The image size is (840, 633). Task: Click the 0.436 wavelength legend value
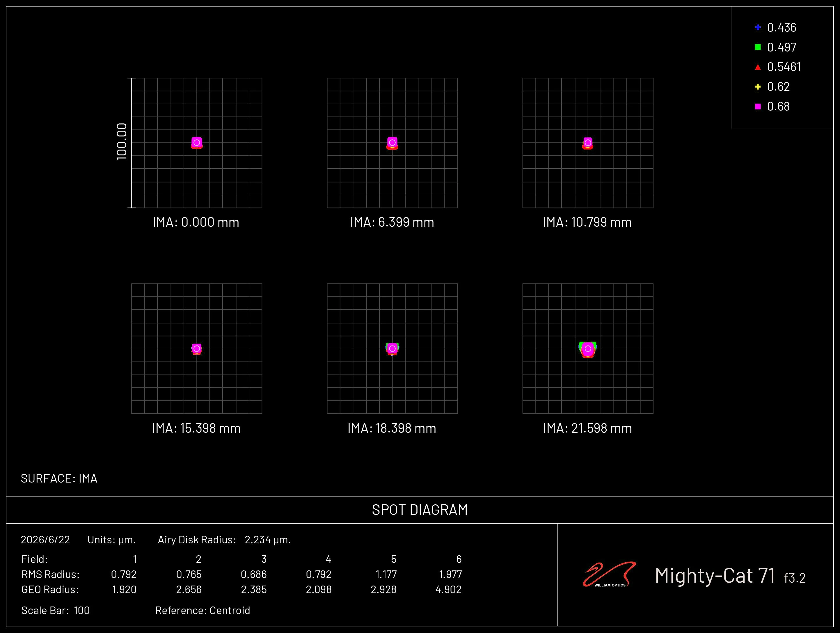(782, 27)
